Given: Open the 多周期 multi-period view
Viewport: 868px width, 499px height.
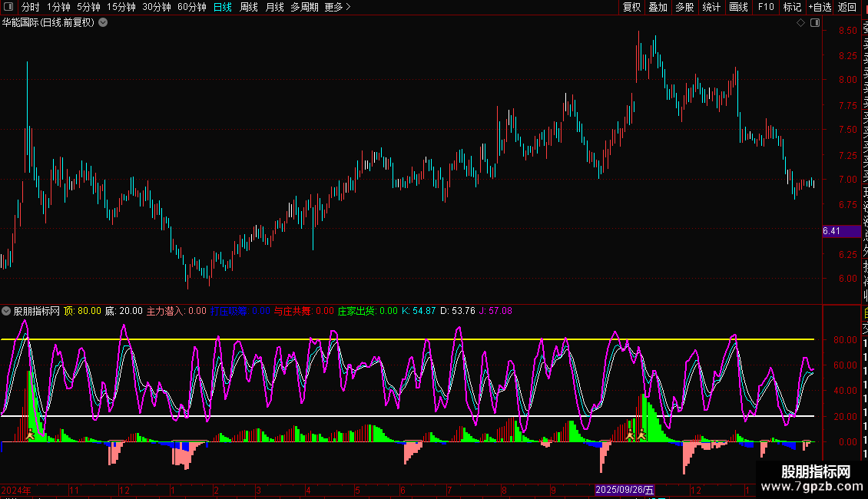Looking at the screenshot, I should [304, 7].
